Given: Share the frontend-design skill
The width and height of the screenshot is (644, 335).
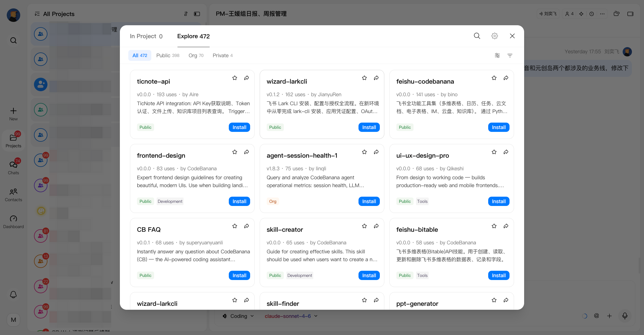Looking at the screenshot, I should coord(246,152).
